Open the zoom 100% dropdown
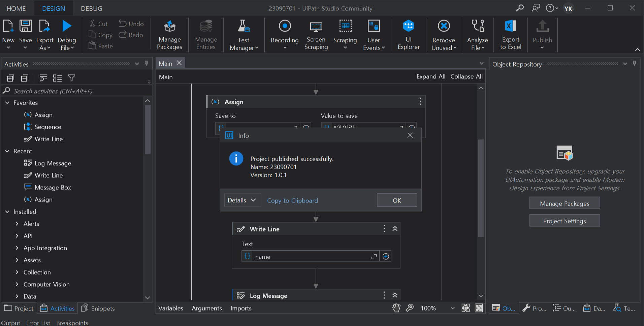This screenshot has height=326, width=644. pyautogui.click(x=452, y=308)
